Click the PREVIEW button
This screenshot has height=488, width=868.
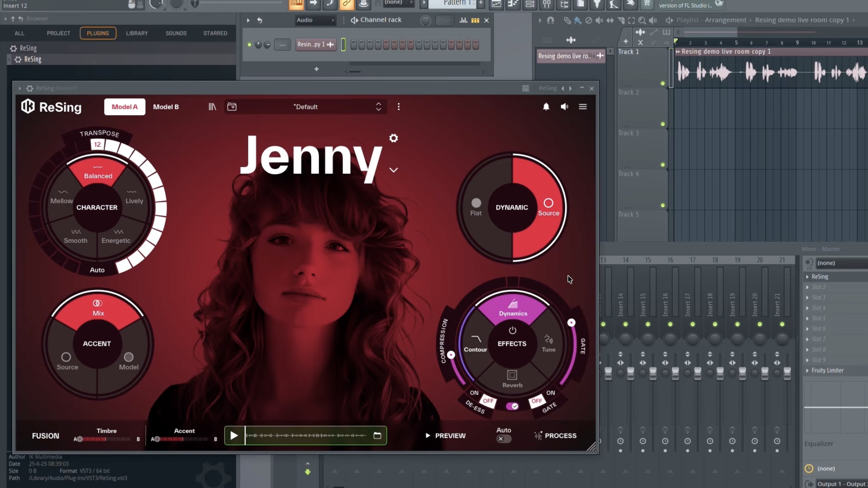(446, 435)
